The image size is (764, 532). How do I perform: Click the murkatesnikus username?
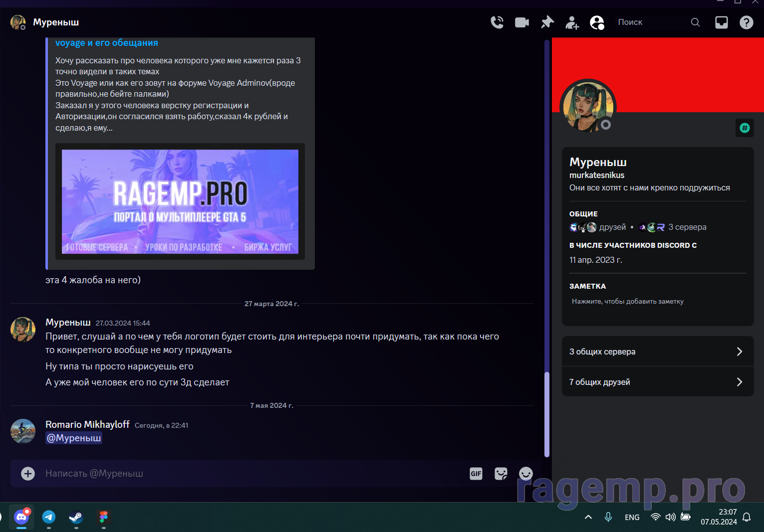click(597, 175)
